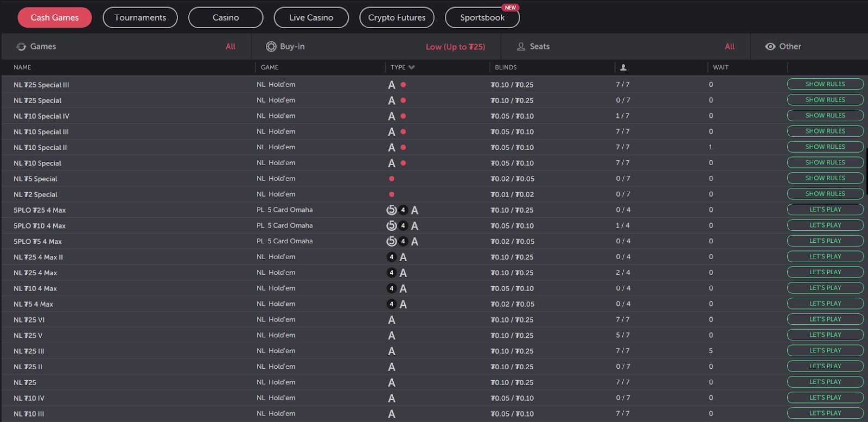This screenshot has height=422, width=868.
Task: Click the 4-max icon for NL ₮10 4 Max
Action: (392, 288)
